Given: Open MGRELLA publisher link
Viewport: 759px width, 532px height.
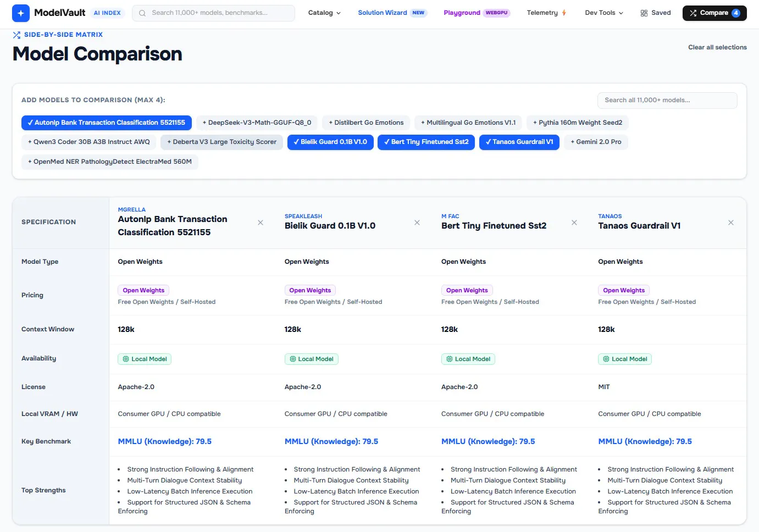Looking at the screenshot, I should pos(132,209).
